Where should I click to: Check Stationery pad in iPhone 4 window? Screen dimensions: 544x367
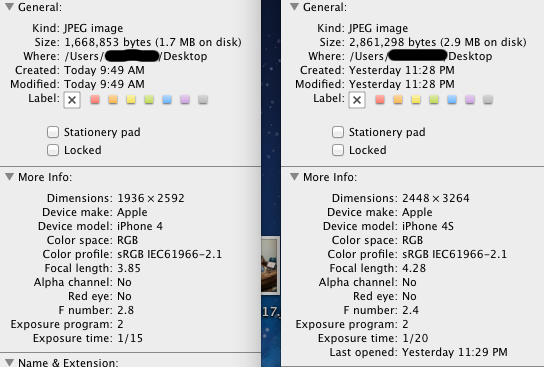click(x=53, y=132)
